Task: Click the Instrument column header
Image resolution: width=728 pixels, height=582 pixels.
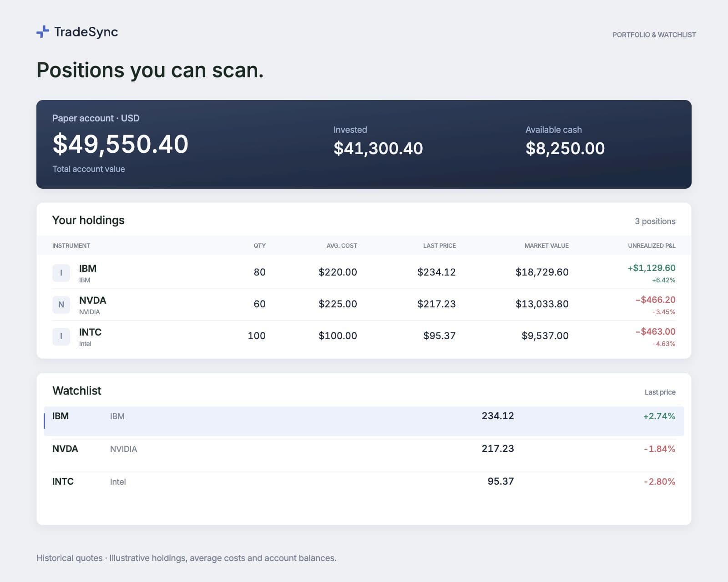Action: pyautogui.click(x=71, y=246)
